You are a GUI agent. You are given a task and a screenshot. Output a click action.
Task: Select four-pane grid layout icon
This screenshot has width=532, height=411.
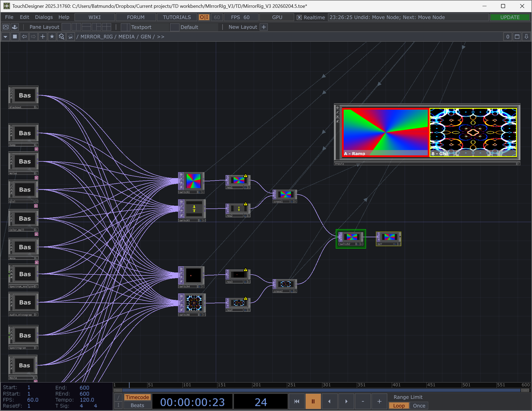click(x=106, y=27)
